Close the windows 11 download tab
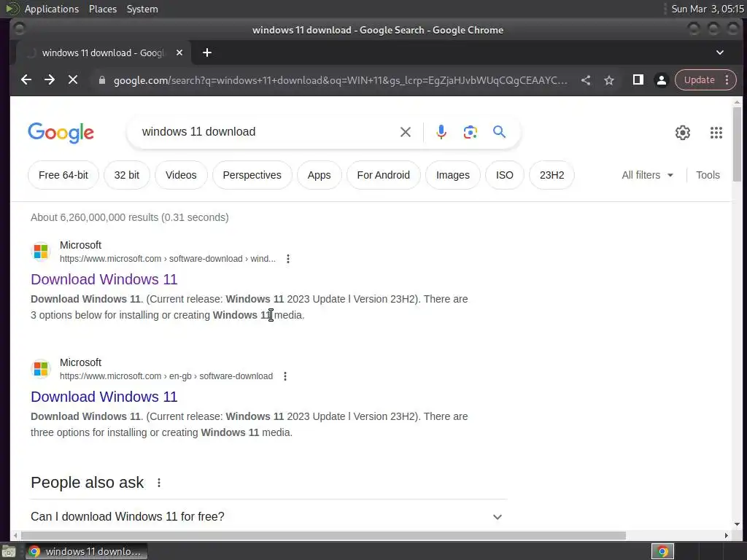Screen dimensions: 747x560 tap(179, 52)
